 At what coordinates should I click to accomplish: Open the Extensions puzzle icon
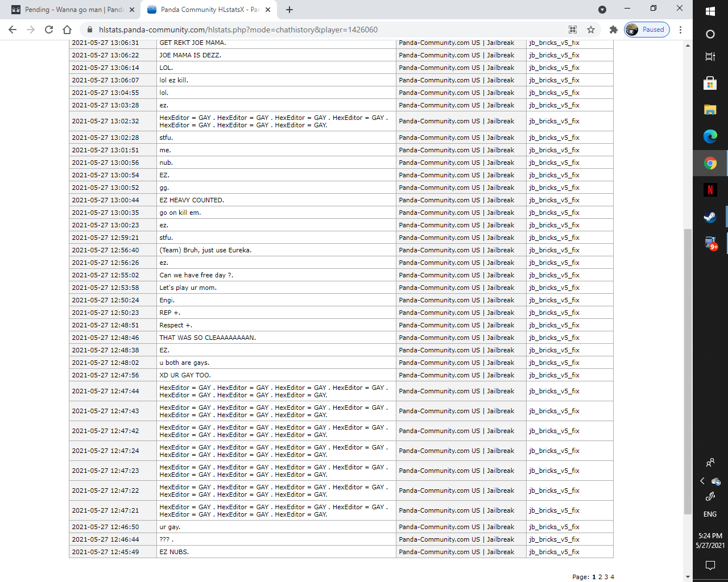[x=613, y=30]
